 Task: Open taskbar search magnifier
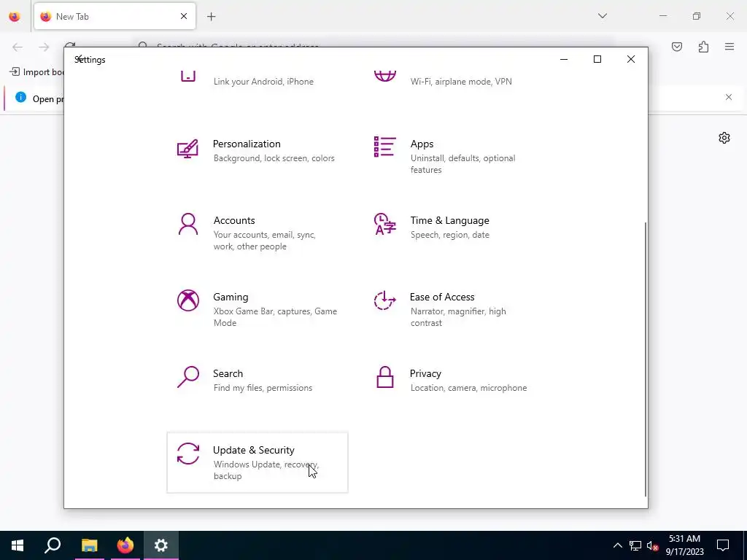pos(53,545)
